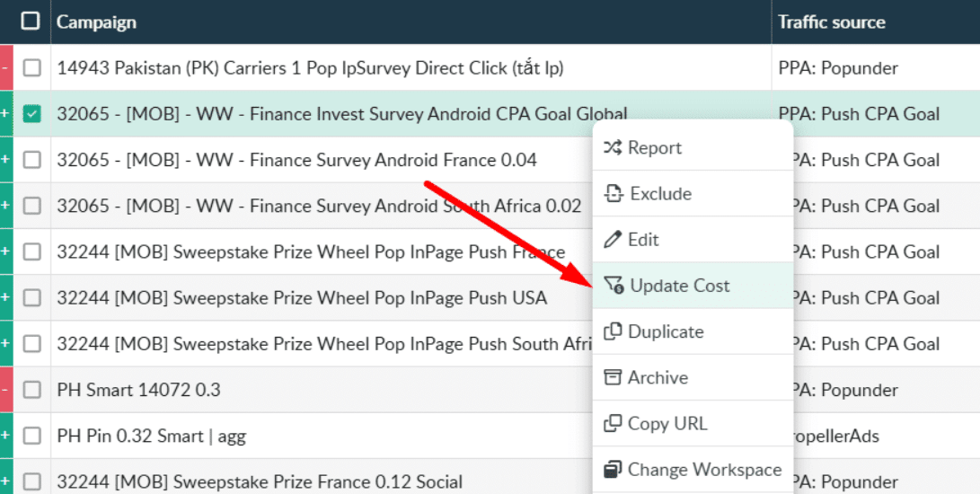Click the Archive box icon
Image resolution: width=980 pixels, height=494 pixels.
tap(614, 377)
